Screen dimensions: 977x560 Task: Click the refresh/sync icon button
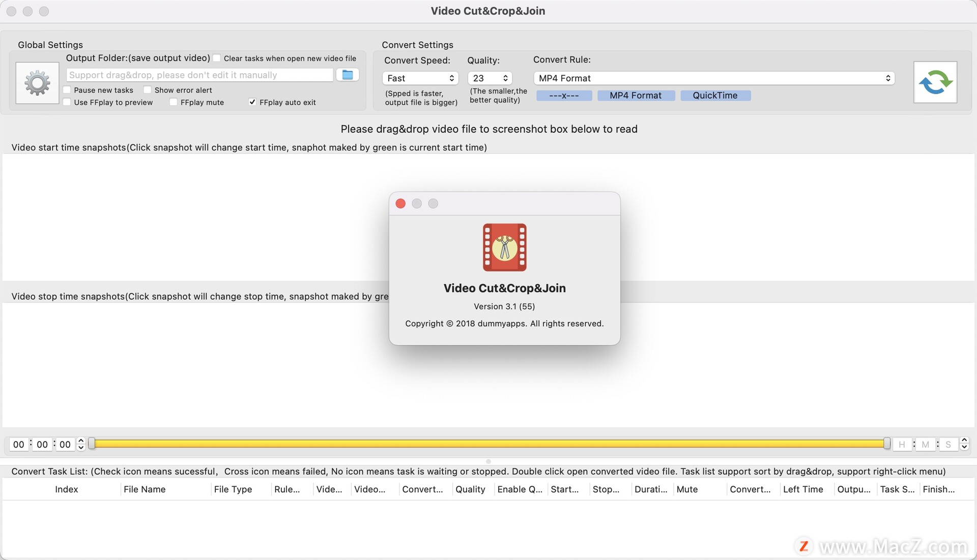point(935,82)
